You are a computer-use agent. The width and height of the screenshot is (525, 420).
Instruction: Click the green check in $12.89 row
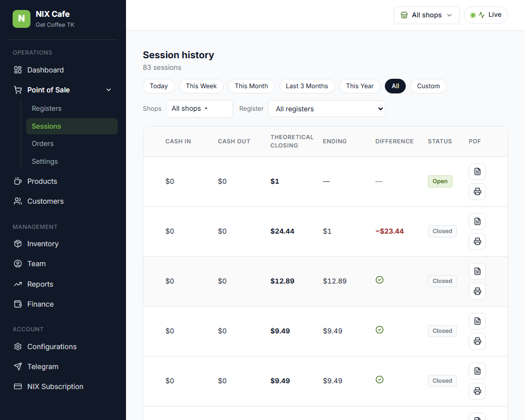[380, 280]
